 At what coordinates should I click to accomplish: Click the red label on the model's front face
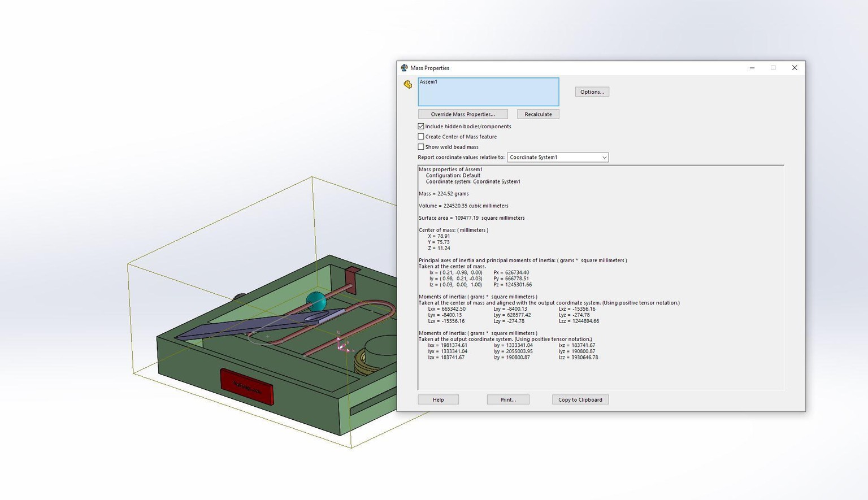247,387
